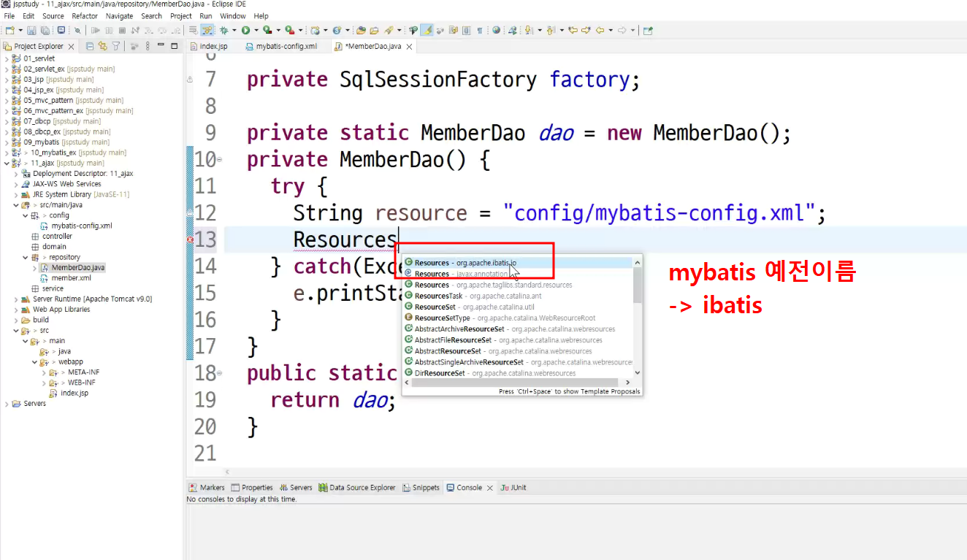967x560 pixels.
Task: Open the Data Source Explorer tab
Action: point(357,488)
